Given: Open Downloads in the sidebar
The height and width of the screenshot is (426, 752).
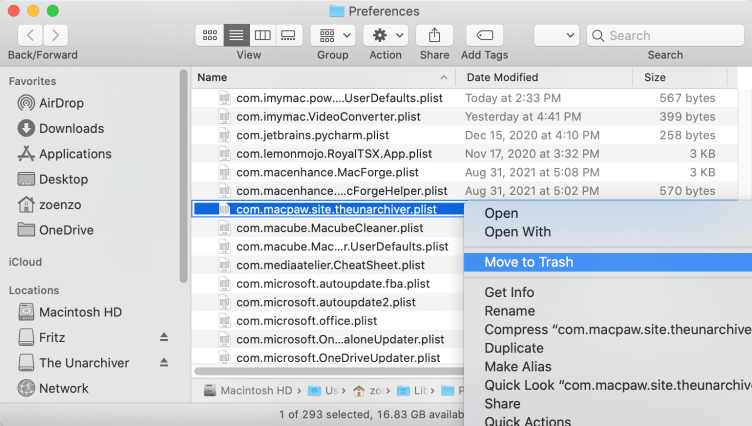Looking at the screenshot, I should pos(60,128).
